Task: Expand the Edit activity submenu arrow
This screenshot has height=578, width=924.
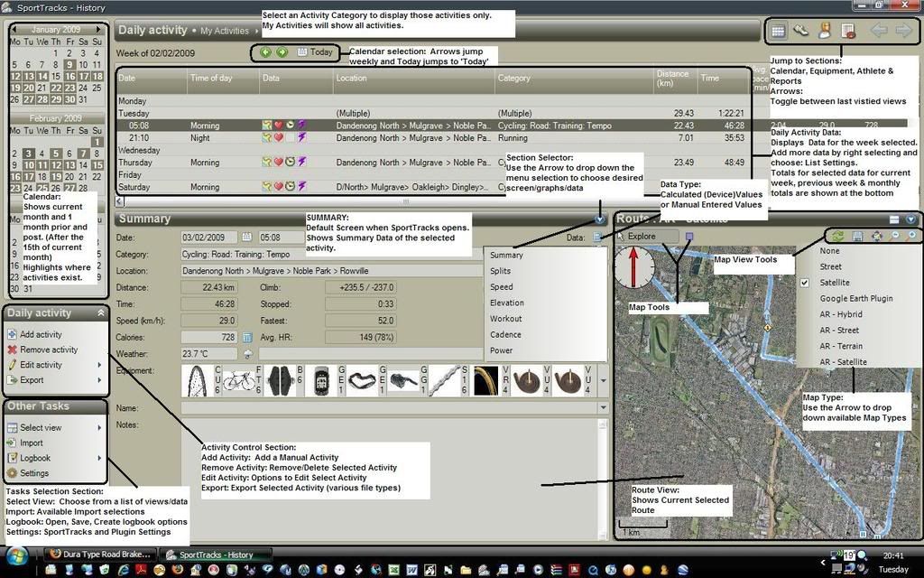Action: tap(99, 365)
